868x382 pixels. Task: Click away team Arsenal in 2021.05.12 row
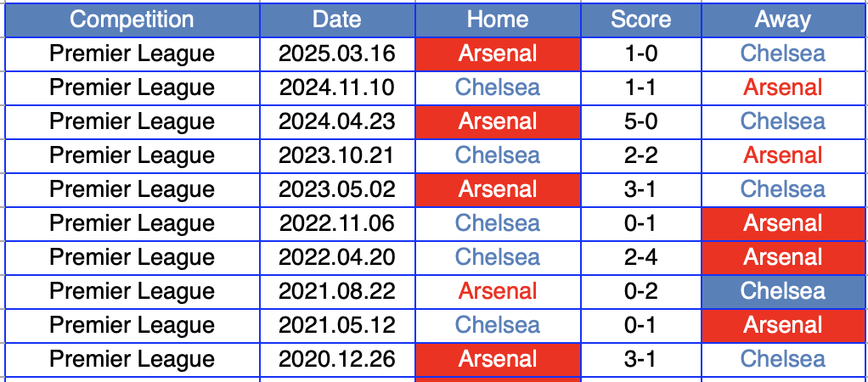(x=783, y=325)
